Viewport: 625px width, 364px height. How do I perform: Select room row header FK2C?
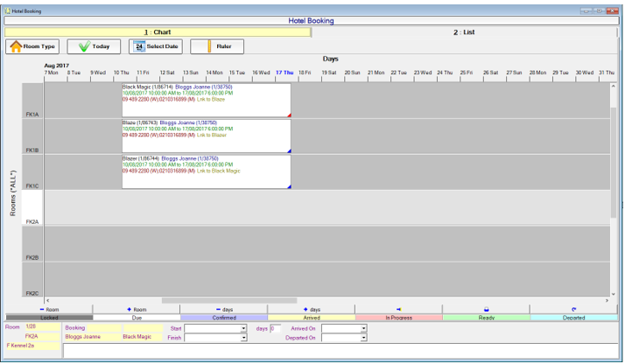tap(32, 279)
